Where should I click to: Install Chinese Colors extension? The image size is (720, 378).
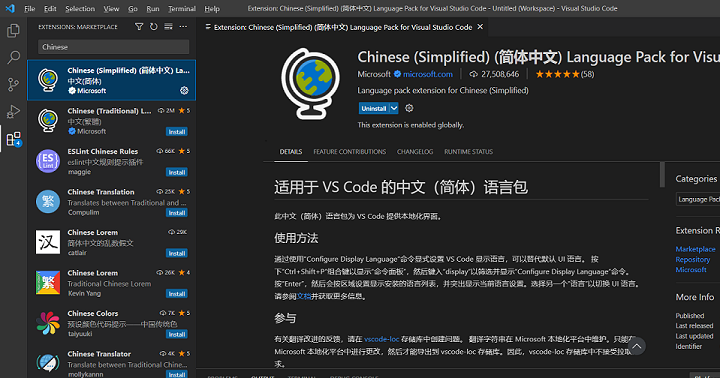177,334
